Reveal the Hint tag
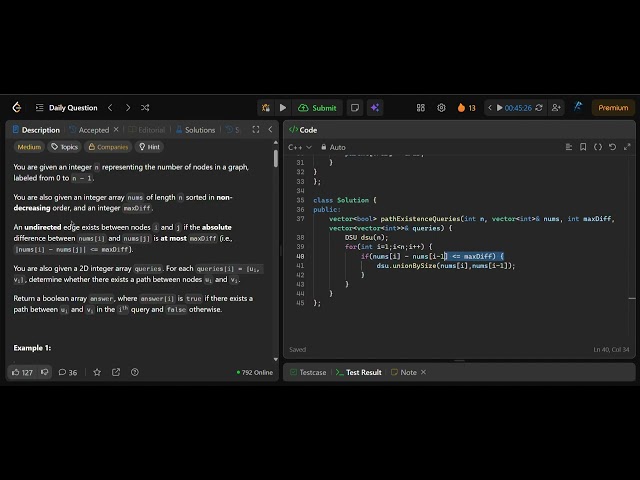Viewport: 640px width, 480px height. [149, 147]
